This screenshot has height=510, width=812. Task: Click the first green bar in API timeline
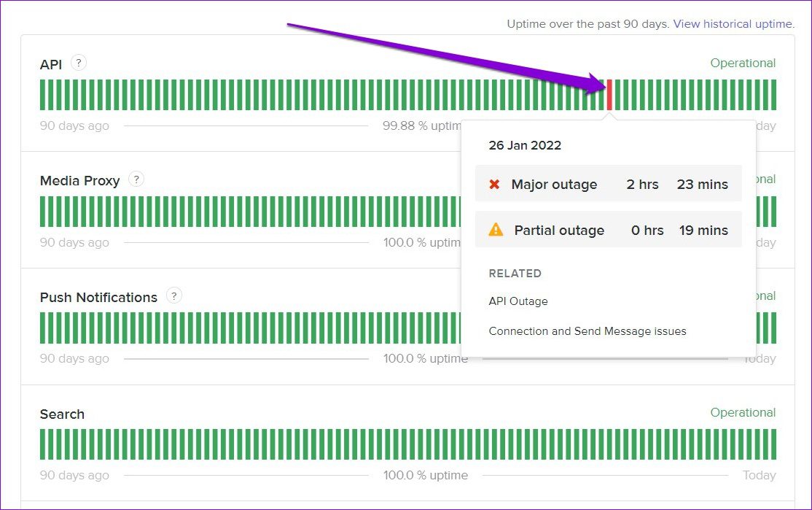tap(43, 95)
